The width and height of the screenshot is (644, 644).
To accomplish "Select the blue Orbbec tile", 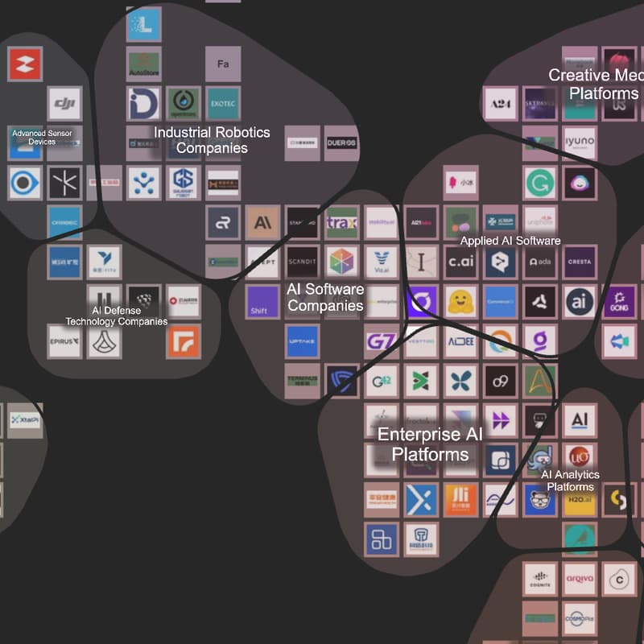I will [x=64, y=222].
